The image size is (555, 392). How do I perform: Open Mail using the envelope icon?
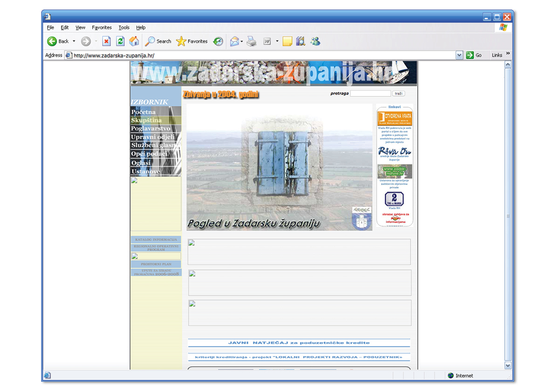(x=234, y=41)
